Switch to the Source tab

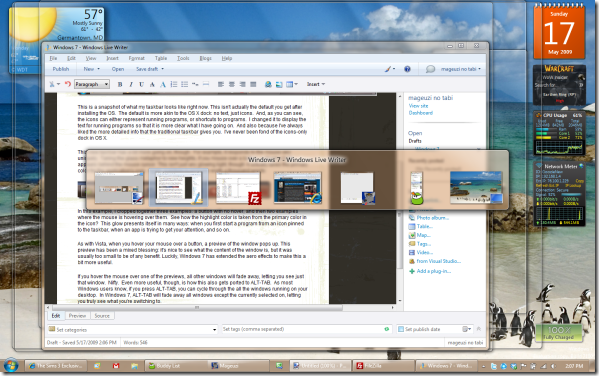click(x=102, y=316)
